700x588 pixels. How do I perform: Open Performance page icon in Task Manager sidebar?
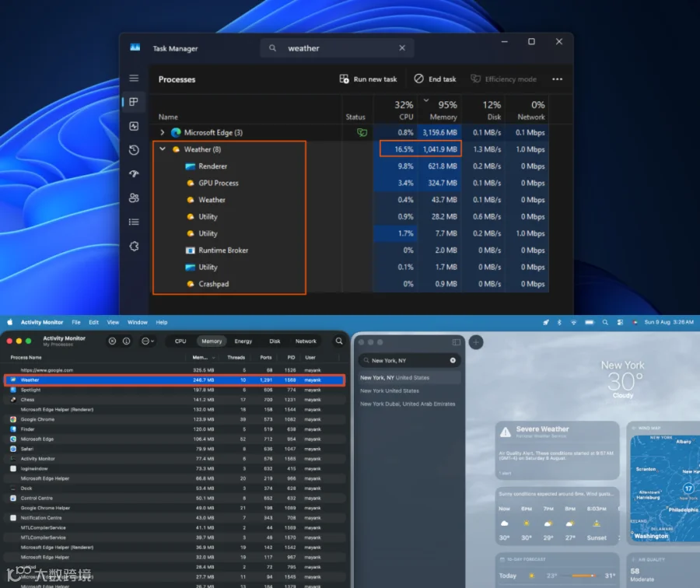click(x=134, y=126)
